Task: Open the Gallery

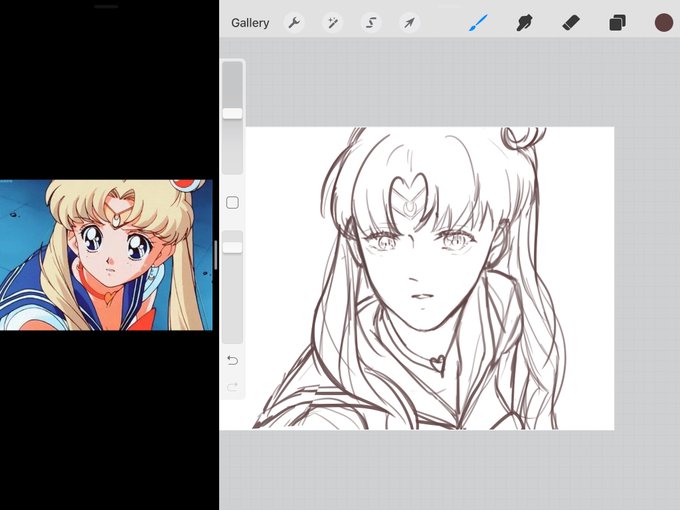Action: click(250, 23)
